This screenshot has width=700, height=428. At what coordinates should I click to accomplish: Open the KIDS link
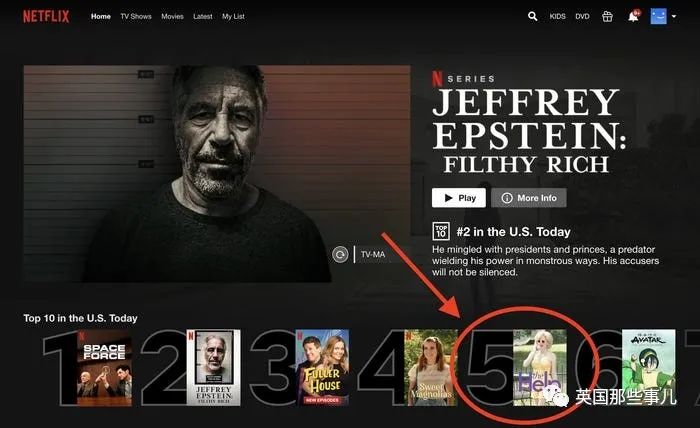point(558,17)
